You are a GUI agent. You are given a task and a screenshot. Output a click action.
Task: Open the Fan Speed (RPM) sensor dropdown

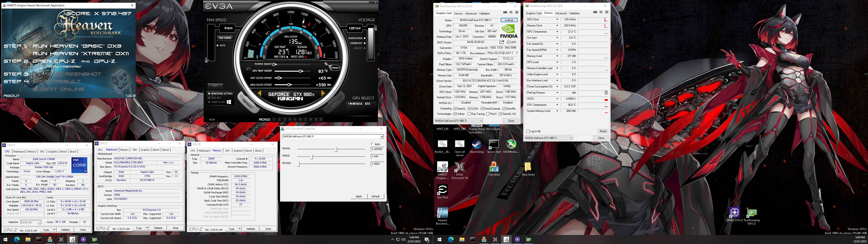coord(557,50)
